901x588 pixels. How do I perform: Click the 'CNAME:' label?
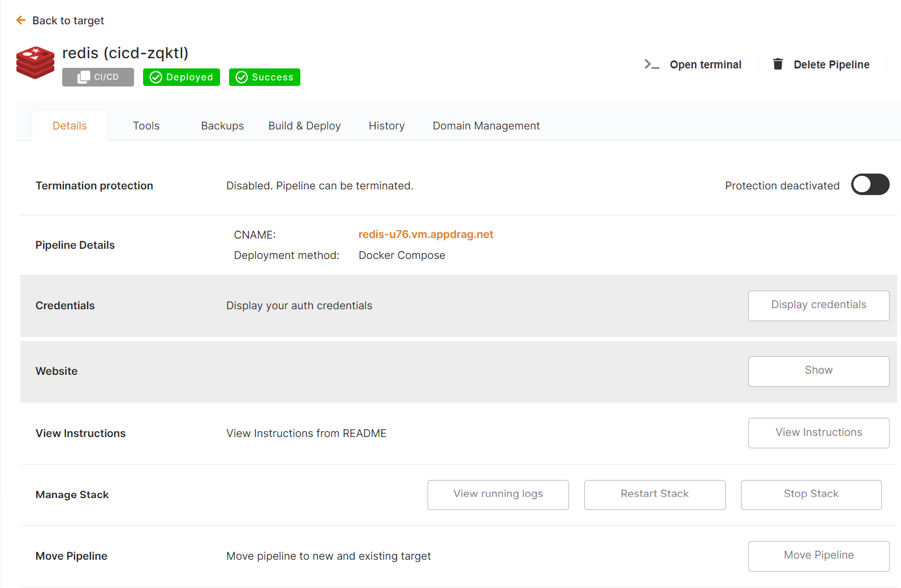pos(255,235)
